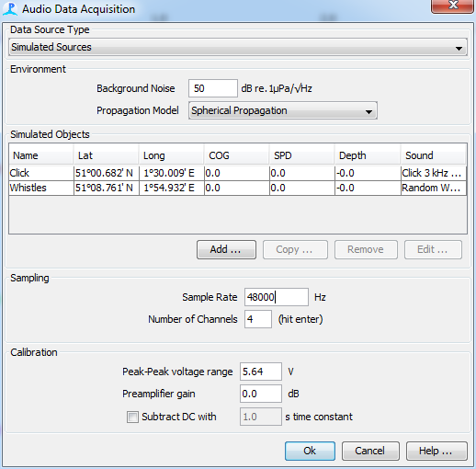Click the Preamplifier gain field
This screenshot has width=476, height=469.
point(261,394)
